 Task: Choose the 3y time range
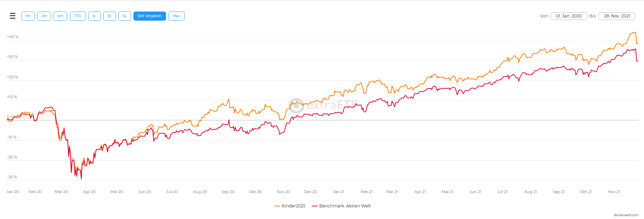pos(110,16)
